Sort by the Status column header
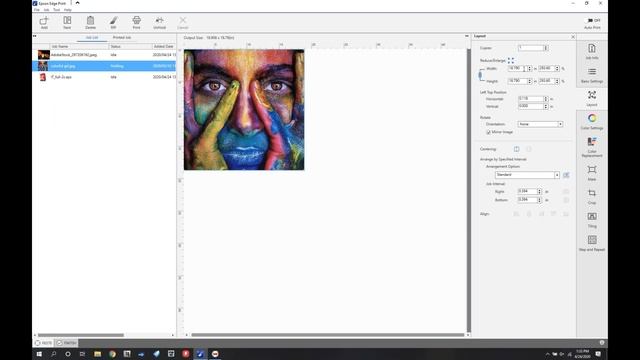The image size is (640, 360). [131, 47]
